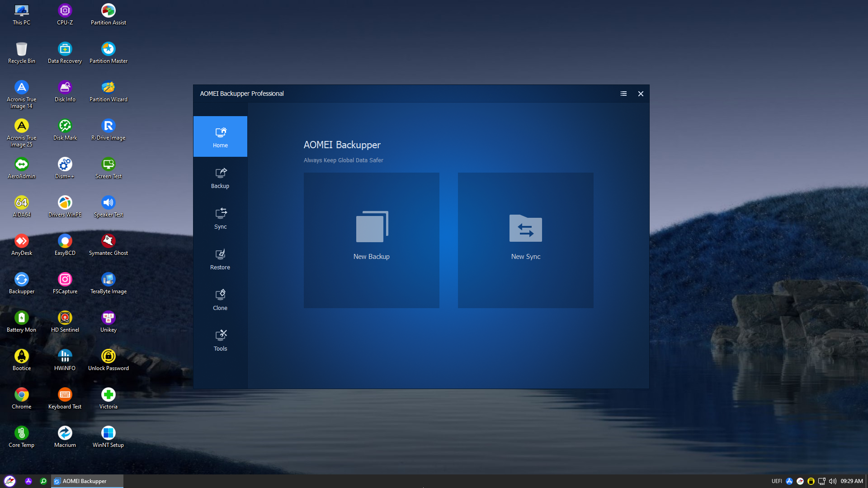Open the Tools section in sidebar

pyautogui.click(x=220, y=340)
